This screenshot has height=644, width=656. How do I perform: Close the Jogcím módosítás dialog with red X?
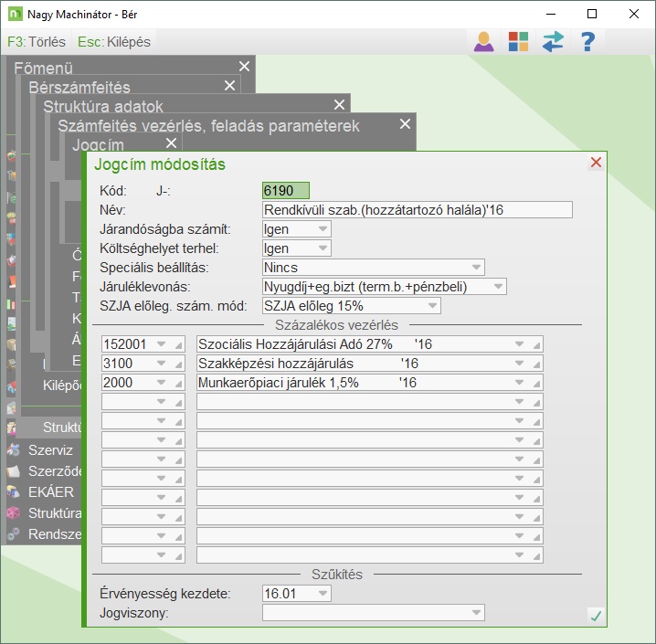click(596, 163)
